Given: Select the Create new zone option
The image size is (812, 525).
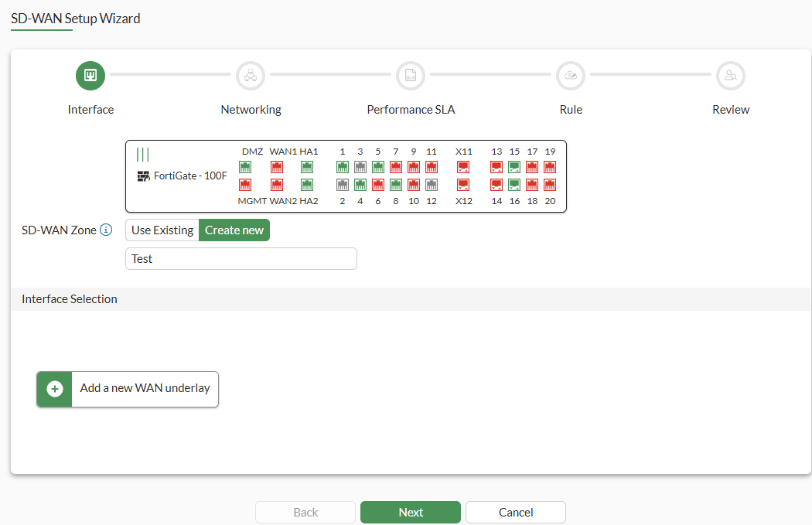Looking at the screenshot, I should tap(234, 230).
